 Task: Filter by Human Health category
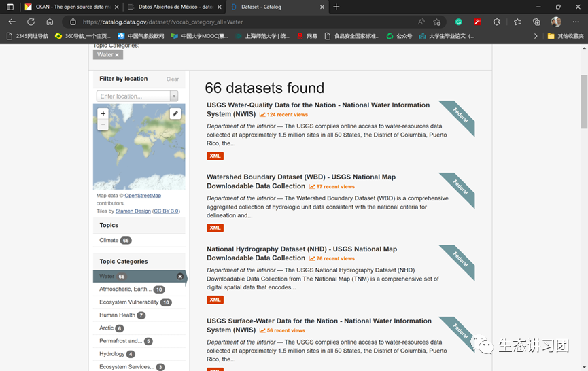pyautogui.click(x=122, y=315)
